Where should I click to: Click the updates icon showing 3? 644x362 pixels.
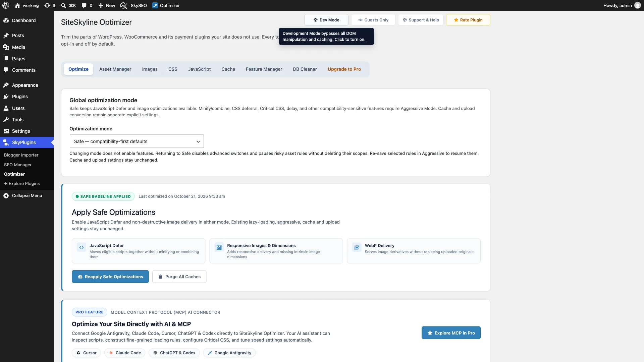point(47,5)
